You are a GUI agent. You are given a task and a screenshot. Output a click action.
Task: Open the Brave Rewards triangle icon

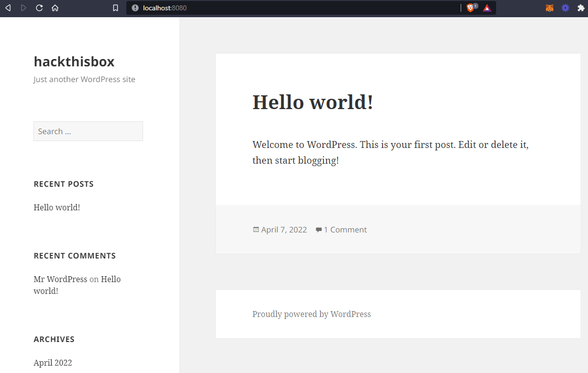pyautogui.click(x=487, y=8)
